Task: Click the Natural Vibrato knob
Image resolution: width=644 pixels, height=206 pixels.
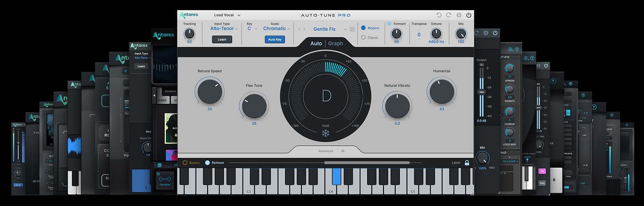Action: coord(397,105)
